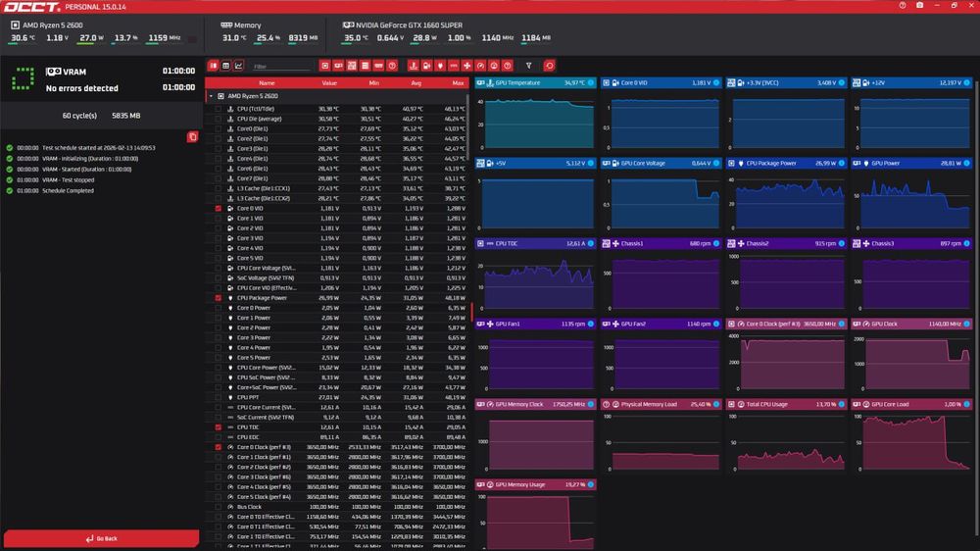
Task: Toggle the usage load sensor filter icon
Action: [x=494, y=66]
